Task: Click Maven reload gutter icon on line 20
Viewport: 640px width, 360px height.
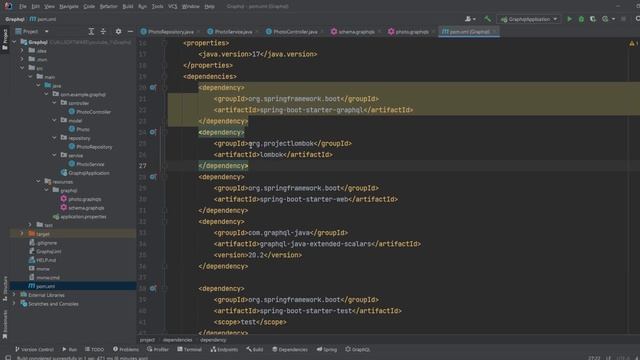Action: [x=153, y=87]
